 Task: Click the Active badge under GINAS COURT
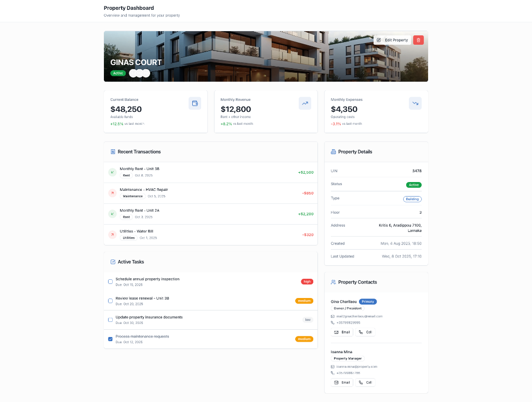point(118,73)
